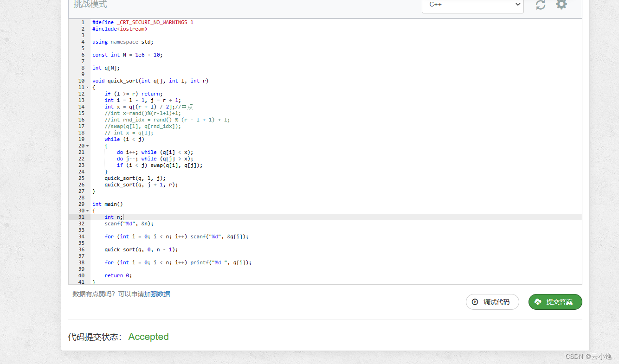
Task: Click the 'int main()' line
Action: coord(108,204)
